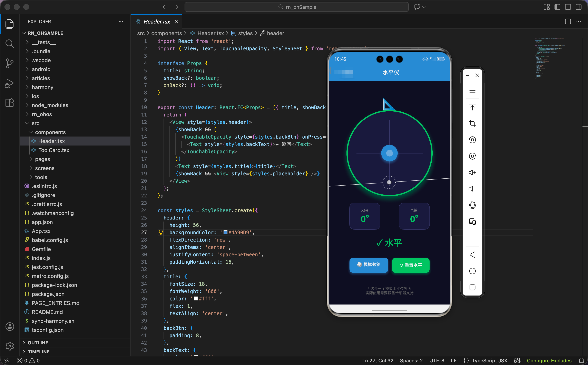Image resolution: width=588 pixels, height=365 pixels.
Task: Click emulator crop screenshot icon
Action: coord(472,124)
